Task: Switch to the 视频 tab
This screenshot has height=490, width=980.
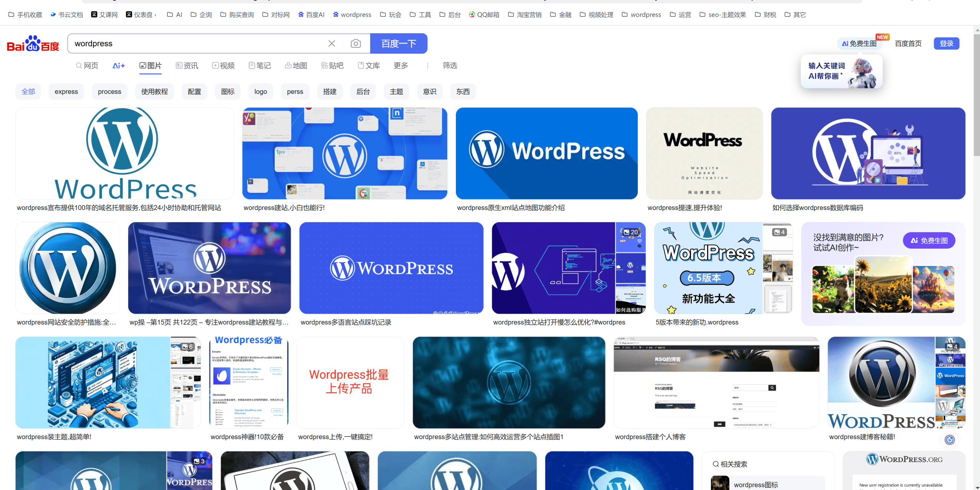Action: click(224, 66)
